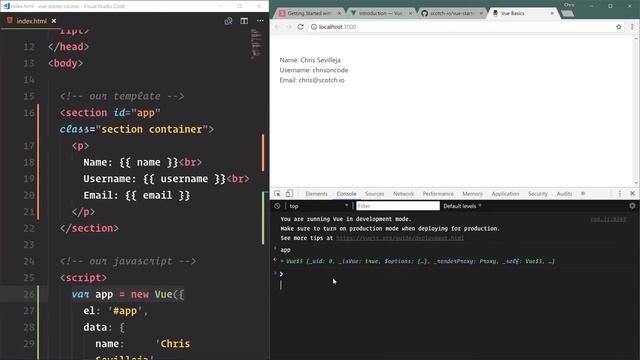Viewport: 640px width, 360px height.
Task: Show more DevTools panels chevron
Action: [583, 193]
